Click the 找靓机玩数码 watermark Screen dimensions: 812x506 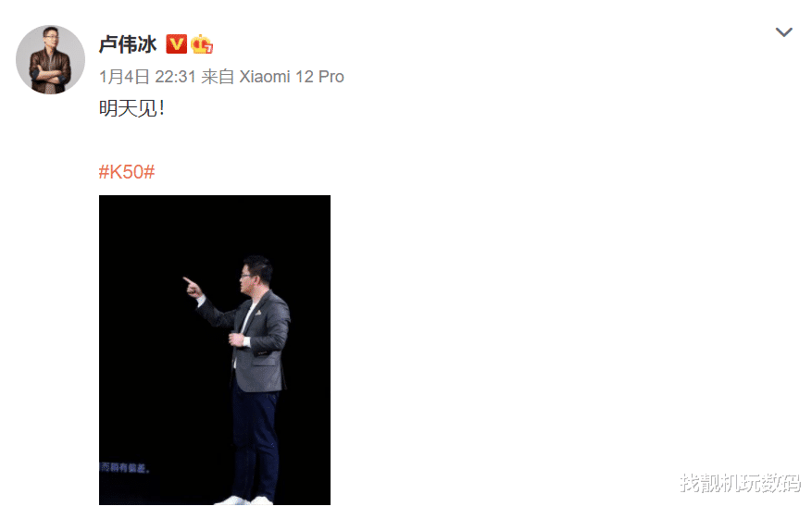click(x=741, y=482)
